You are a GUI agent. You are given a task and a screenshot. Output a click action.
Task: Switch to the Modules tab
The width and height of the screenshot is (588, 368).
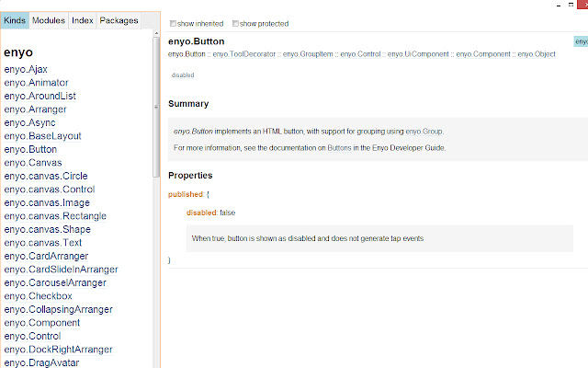tap(48, 19)
